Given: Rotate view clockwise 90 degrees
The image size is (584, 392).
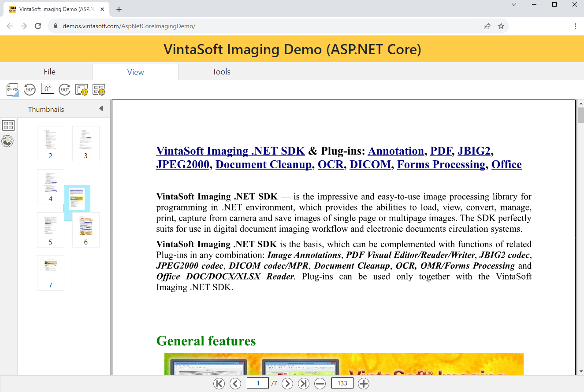Looking at the screenshot, I should pyautogui.click(x=65, y=89).
